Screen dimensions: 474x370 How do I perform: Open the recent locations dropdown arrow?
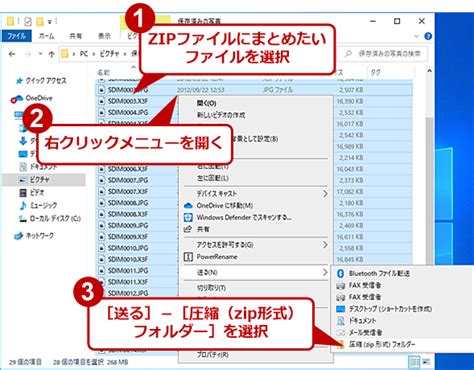pos(40,54)
